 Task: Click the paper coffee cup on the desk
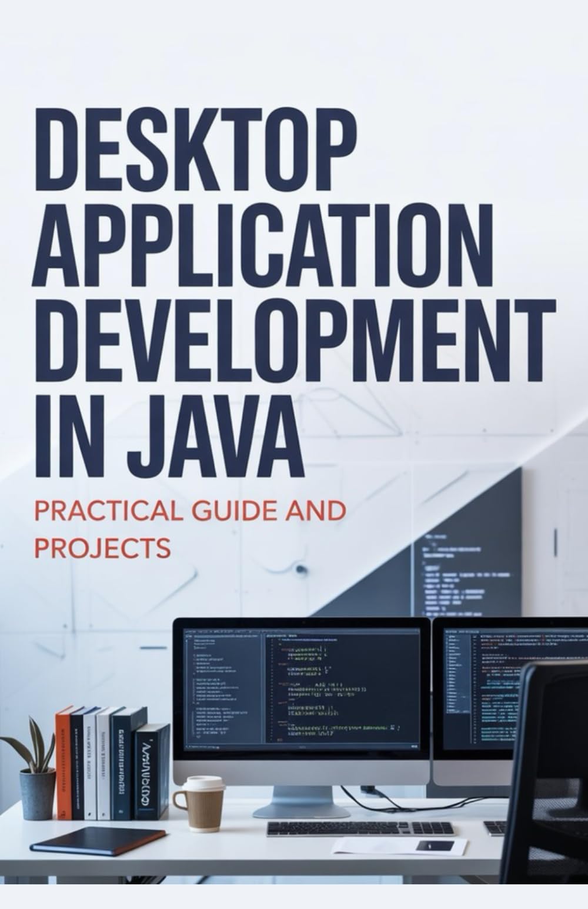(x=199, y=803)
